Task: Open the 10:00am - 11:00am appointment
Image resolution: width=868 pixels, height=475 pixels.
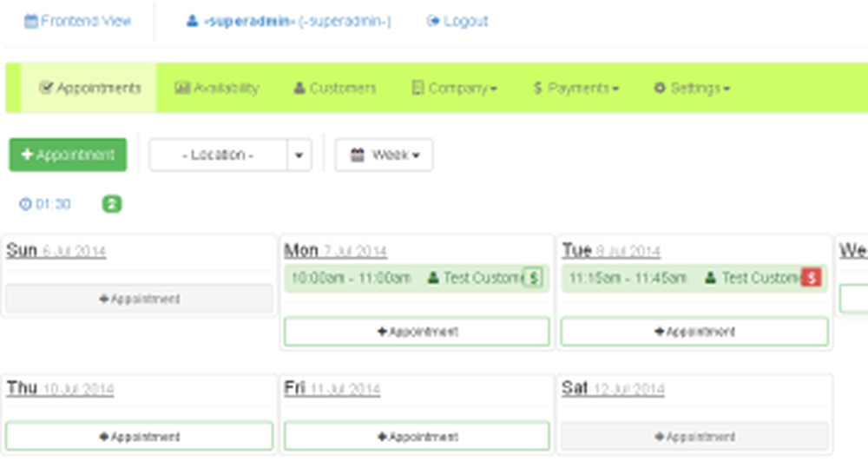Action: tap(417, 278)
